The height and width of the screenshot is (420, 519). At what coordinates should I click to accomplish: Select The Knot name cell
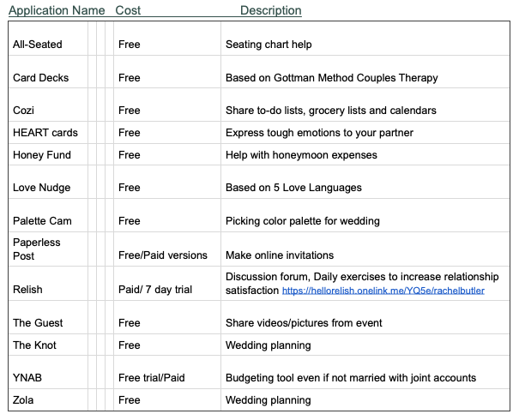pos(48,345)
